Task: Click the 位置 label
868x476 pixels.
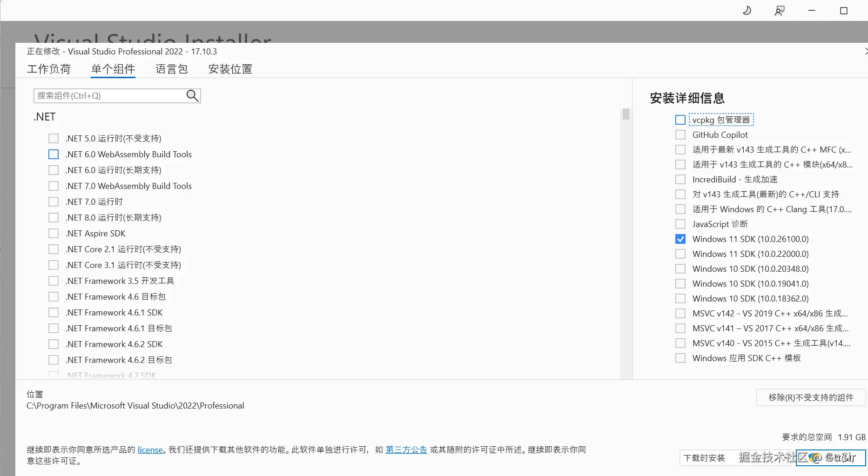Action: (x=35, y=394)
